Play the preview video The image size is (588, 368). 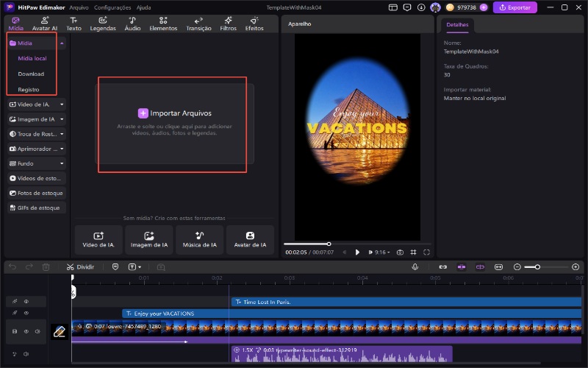[x=357, y=252]
